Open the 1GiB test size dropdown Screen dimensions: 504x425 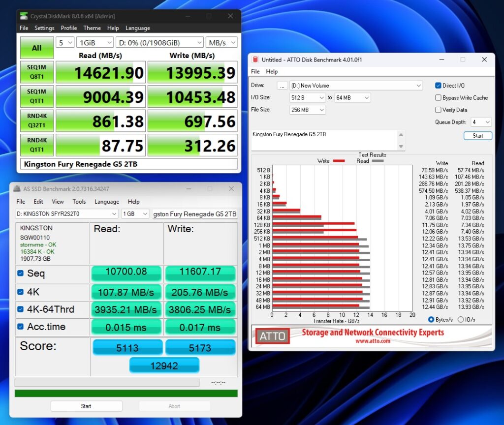pos(95,42)
